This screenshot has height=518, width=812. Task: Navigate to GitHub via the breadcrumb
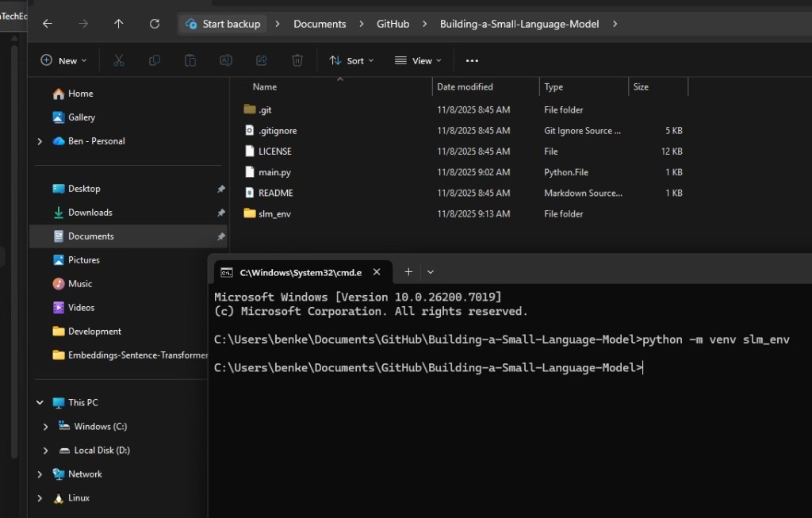(393, 24)
